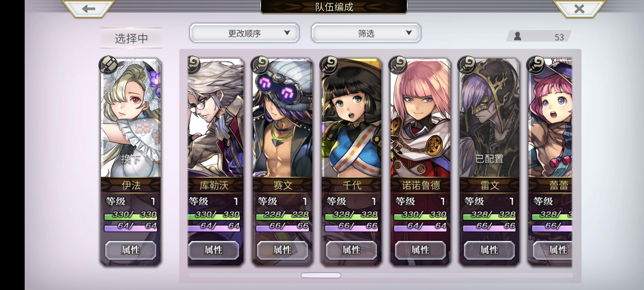Tap the staff class icon on 诺诺鲁德
The image size is (644, 290).
point(398,65)
